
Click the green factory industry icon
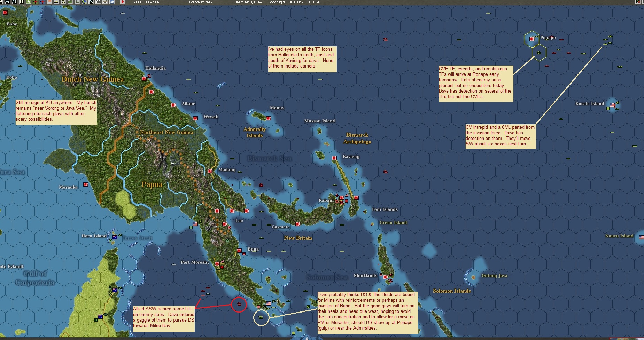(x=71, y=2)
